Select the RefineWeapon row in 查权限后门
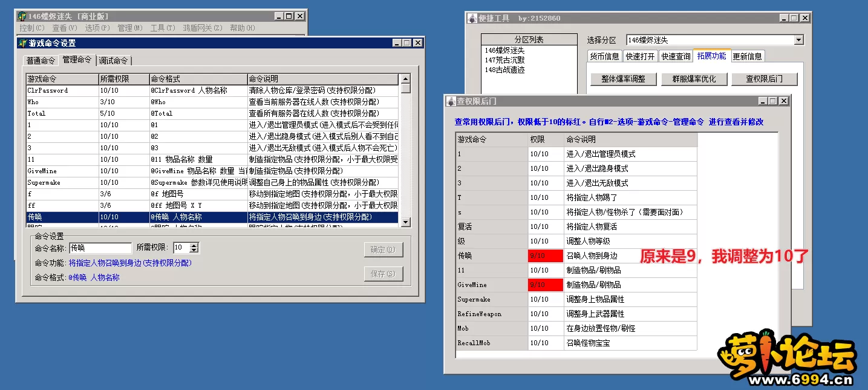Screen dimensions: 868x390 [576, 314]
